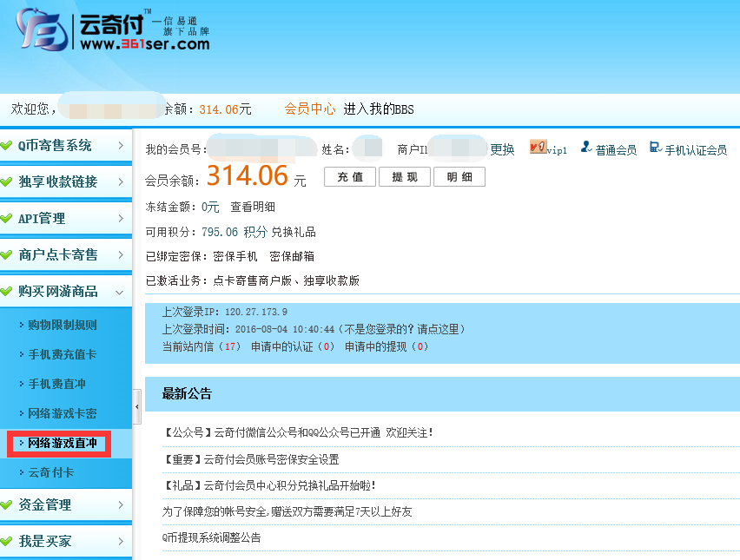Open the 兑换礼品 link
740x560 pixels.
coord(293,232)
